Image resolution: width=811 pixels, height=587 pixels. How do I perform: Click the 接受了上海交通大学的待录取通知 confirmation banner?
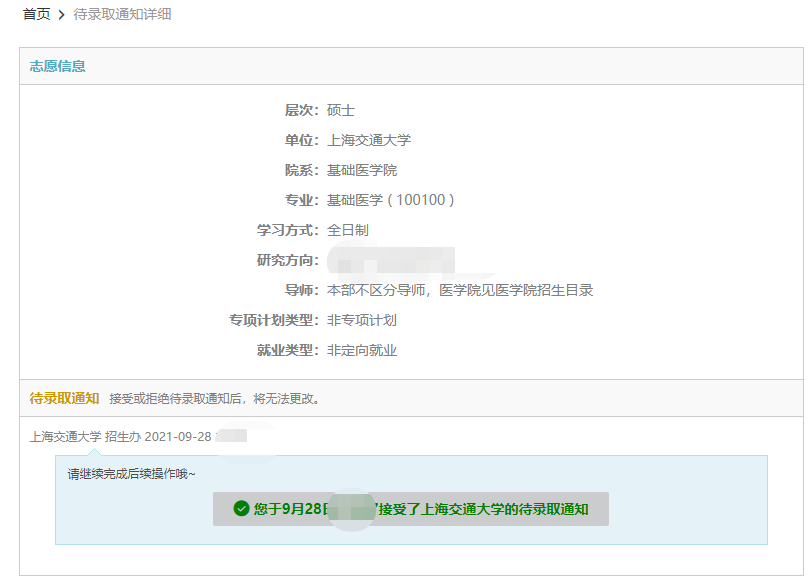pos(411,509)
